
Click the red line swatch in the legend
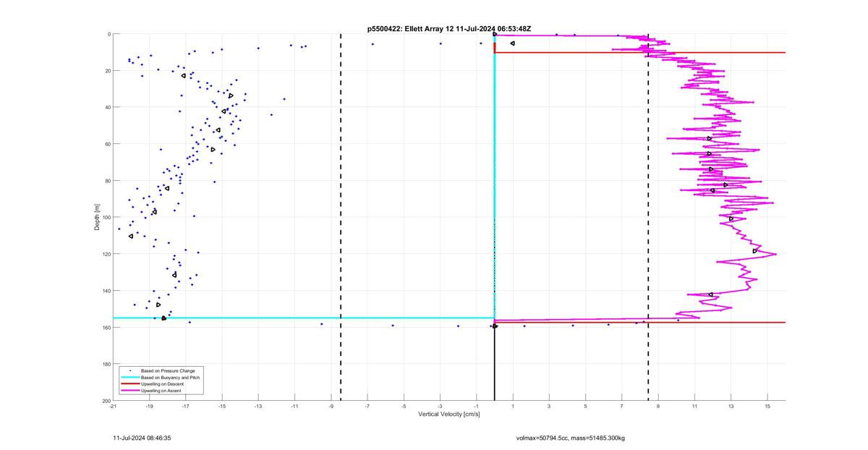[x=130, y=384]
